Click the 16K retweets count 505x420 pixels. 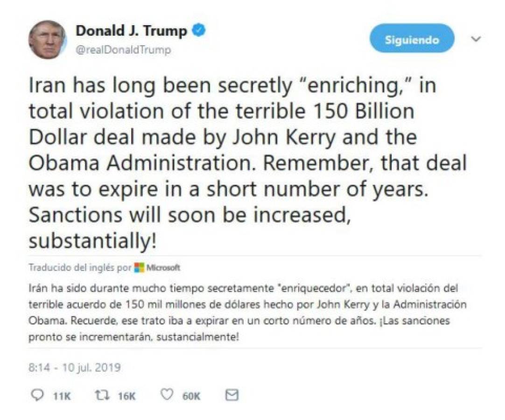[126, 396]
